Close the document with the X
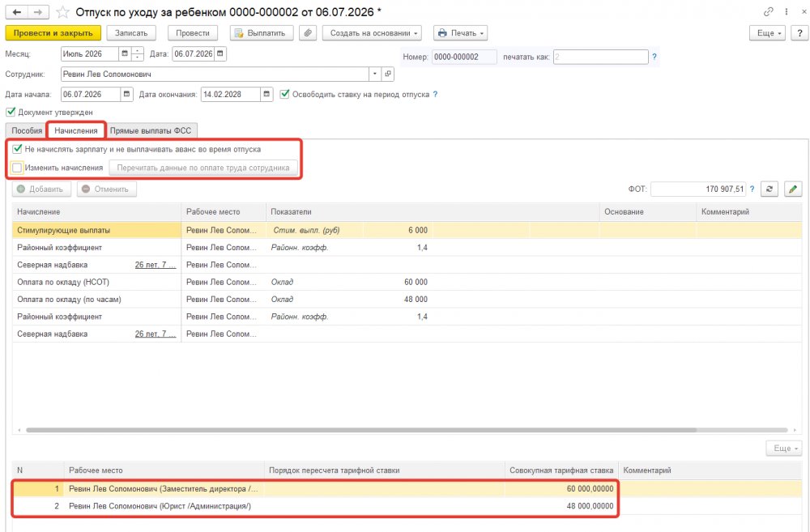This screenshot has width=810, height=532. (x=804, y=11)
